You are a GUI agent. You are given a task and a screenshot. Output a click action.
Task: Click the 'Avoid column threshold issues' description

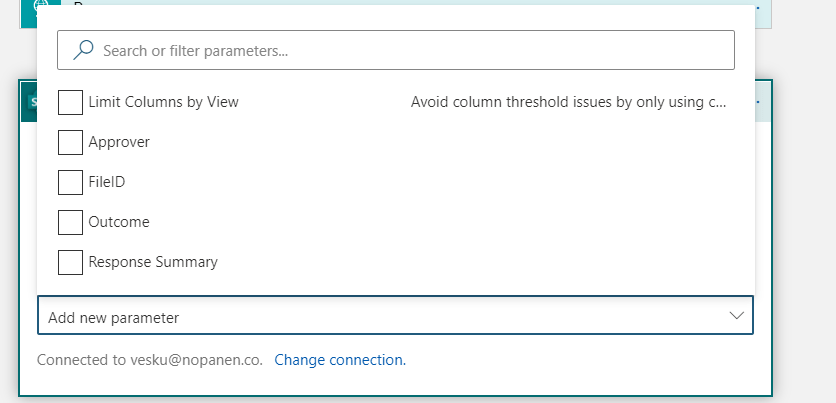coord(568,102)
